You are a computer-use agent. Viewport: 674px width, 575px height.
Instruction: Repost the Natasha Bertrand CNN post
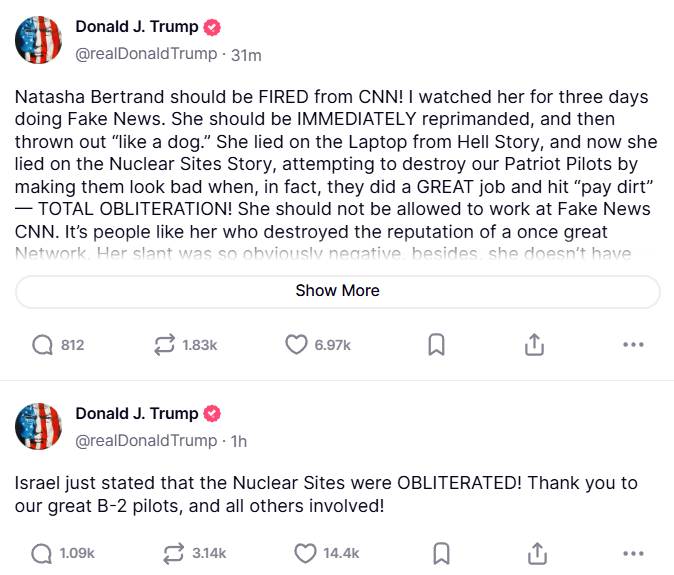click(x=165, y=345)
